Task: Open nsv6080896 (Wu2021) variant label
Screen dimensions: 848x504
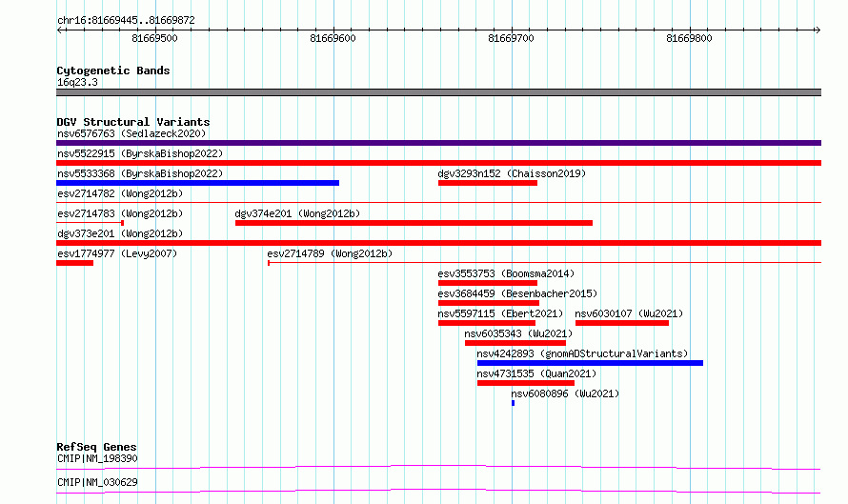Action: (565, 393)
